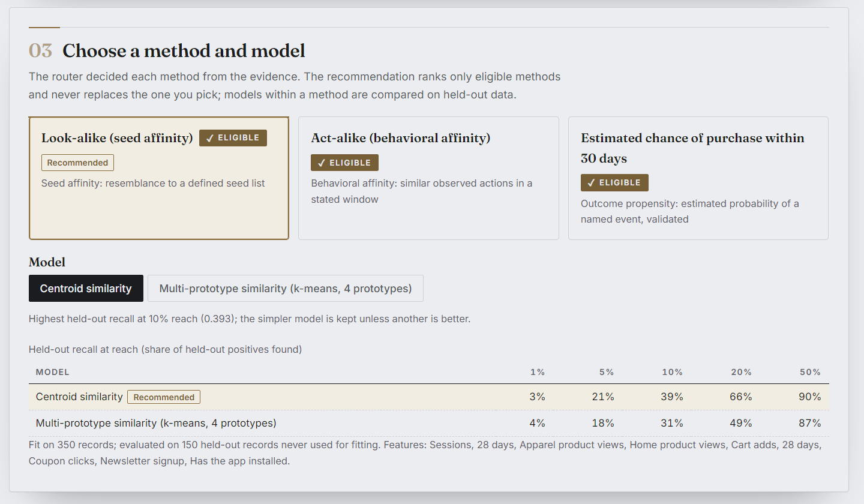
Task: Click the 90% cell in Centroid row
Action: click(x=810, y=397)
